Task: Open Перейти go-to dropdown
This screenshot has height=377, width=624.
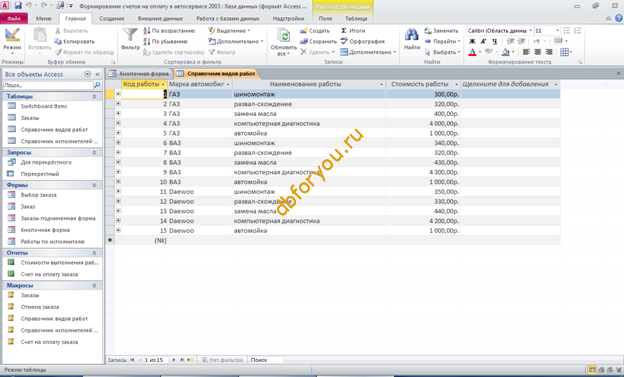Action: [x=443, y=41]
